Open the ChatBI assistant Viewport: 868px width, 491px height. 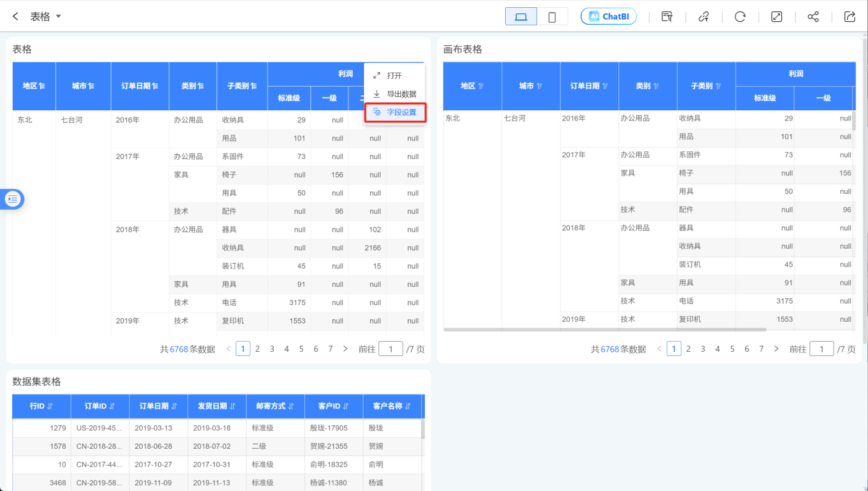tap(608, 17)
